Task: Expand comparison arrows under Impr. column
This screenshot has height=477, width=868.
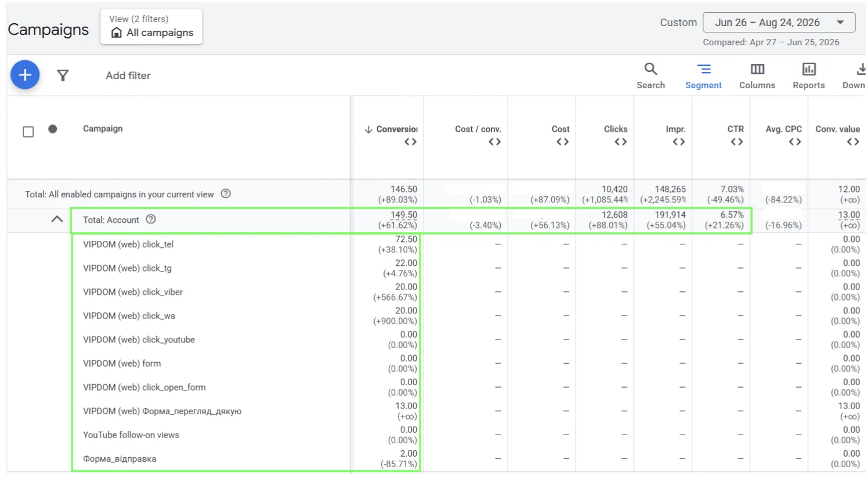Action: pos(679,142)
